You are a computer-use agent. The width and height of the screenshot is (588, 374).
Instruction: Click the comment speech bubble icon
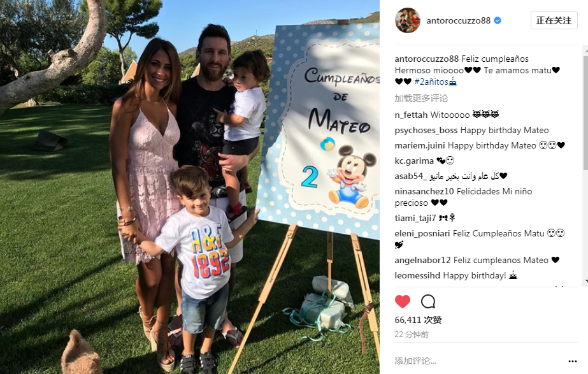[x=428, y=301]
